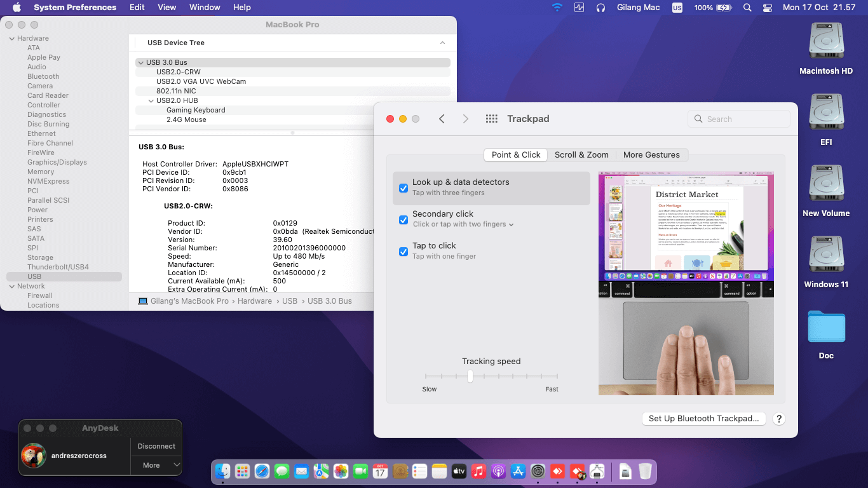
Task: Click Set Up Bluetooth Trackpad button
Action: click(x=703, y=419)
